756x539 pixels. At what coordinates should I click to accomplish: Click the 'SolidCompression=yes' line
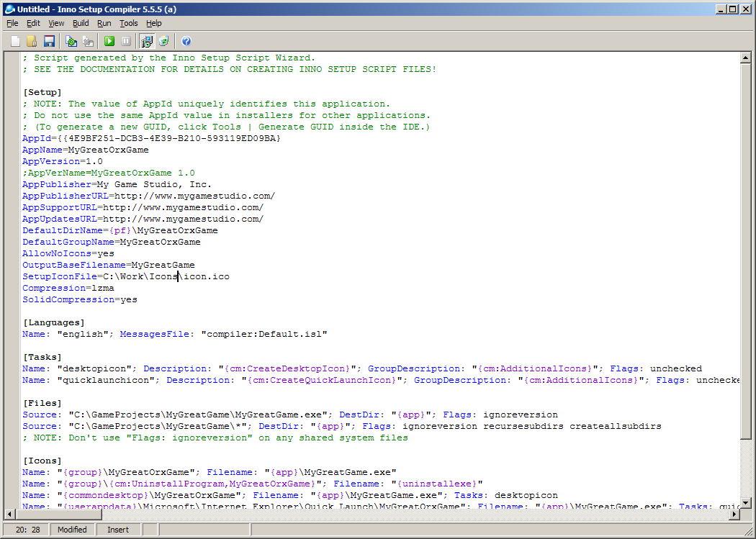pos(79,300)
